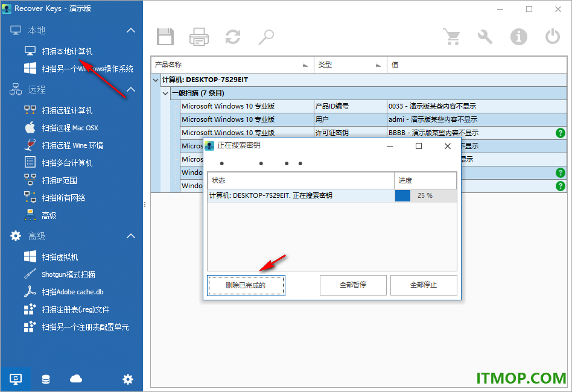The height and width of the screenshot is (392, 572).
Task: Click the 25 % progress bar
Action: (425, 195)
